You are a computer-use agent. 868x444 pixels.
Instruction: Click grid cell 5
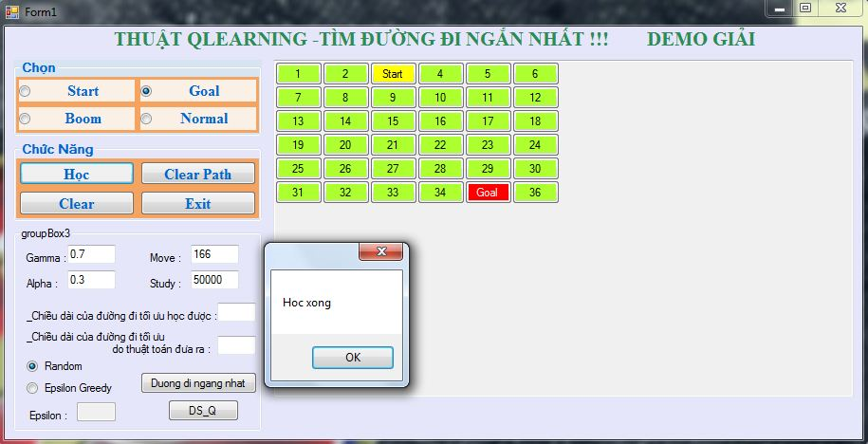pyautogui.click(x=488, y=74)
